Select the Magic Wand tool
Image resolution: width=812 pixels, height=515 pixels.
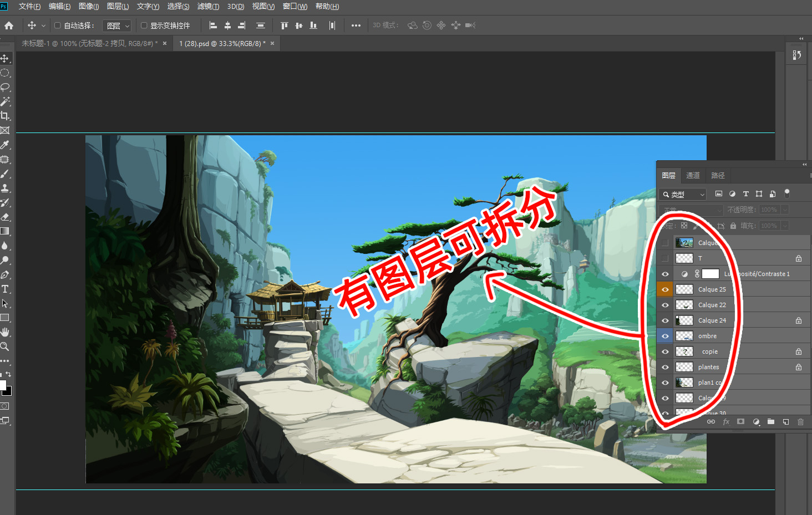click(x=4, y=101)
